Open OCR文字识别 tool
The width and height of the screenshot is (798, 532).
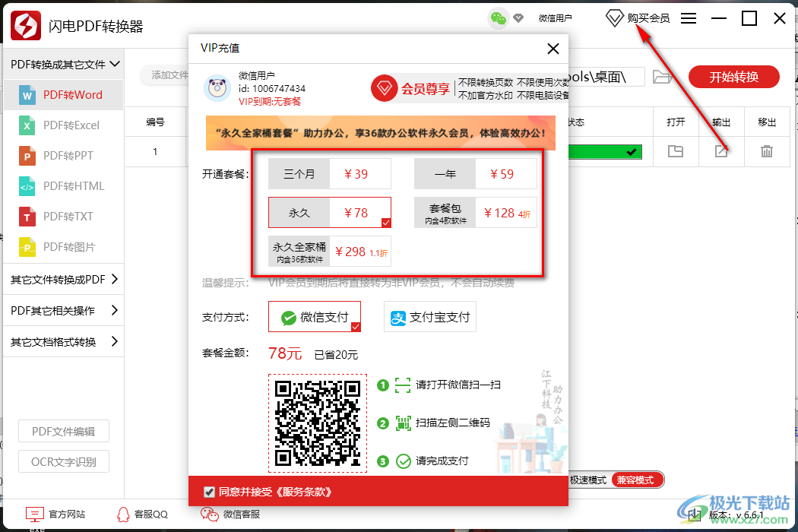point(64,462)
